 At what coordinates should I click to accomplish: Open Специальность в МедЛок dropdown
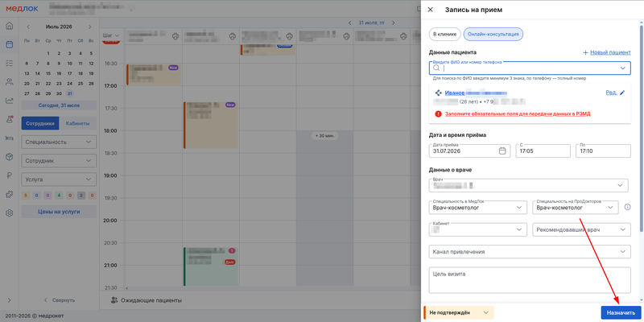[x=478, y=208]
